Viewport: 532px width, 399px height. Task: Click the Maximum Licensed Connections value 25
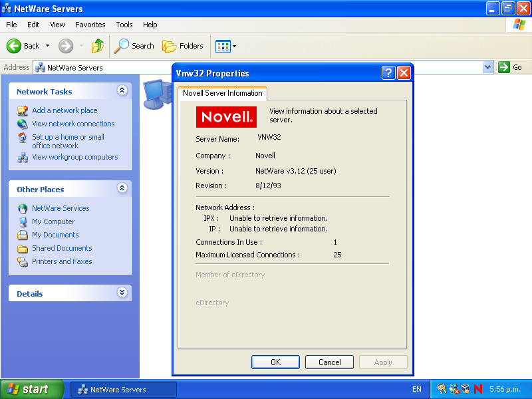coord(337,255)
